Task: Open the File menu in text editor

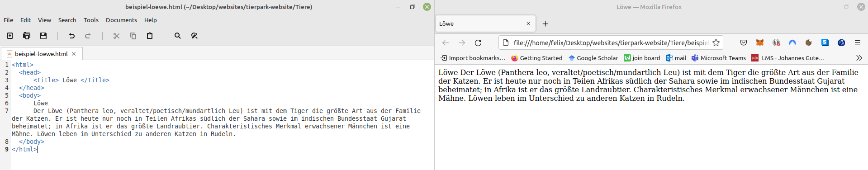Action: [8, 20]
